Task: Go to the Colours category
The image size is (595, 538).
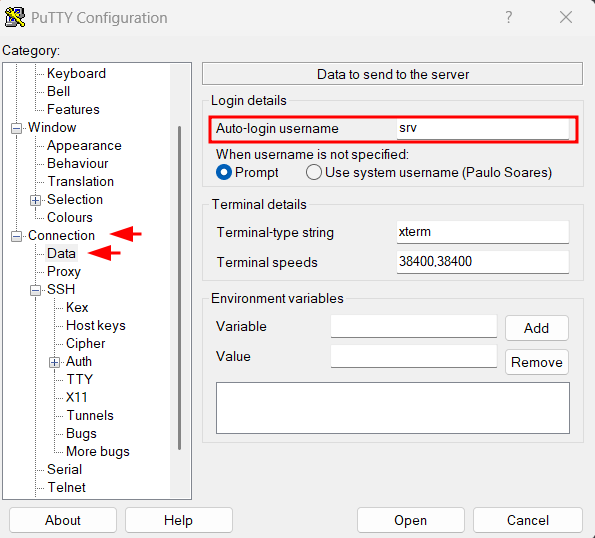Action: [70, 217]
